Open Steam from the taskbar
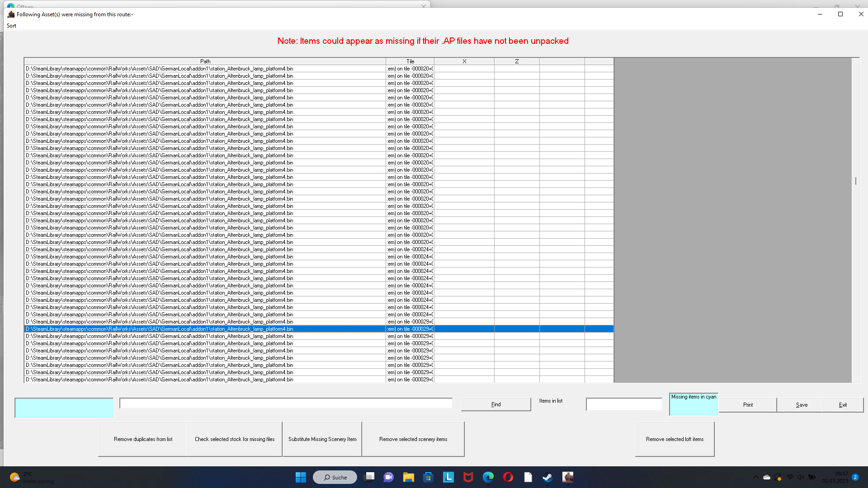 tap(547, 477)
